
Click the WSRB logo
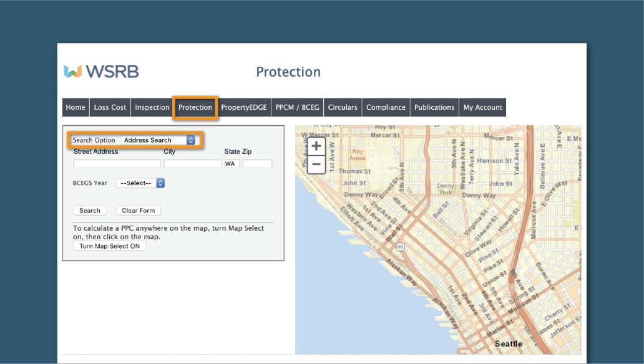pyautogui.click(x=102, y=71)
